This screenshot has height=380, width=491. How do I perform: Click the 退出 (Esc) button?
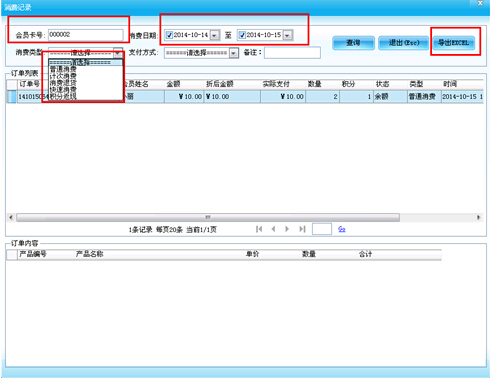(x=403, y=43)
